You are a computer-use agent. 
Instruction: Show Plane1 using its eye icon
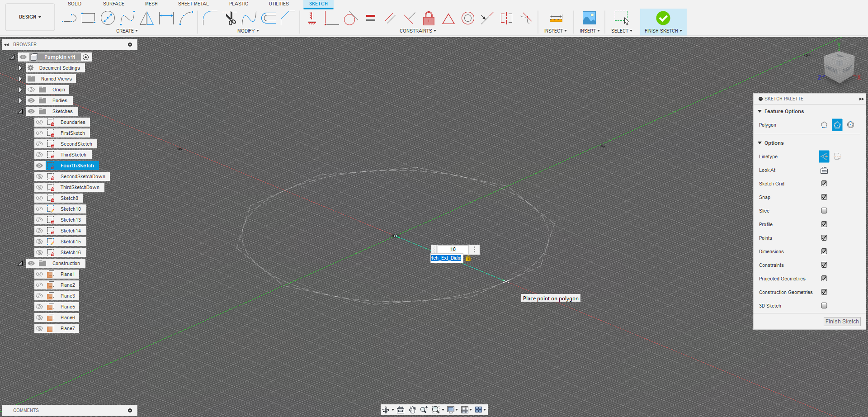coord(39,274)
